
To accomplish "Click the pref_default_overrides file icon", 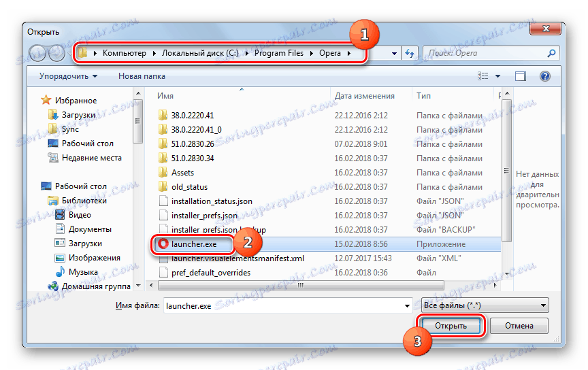I will click(163, 273).
